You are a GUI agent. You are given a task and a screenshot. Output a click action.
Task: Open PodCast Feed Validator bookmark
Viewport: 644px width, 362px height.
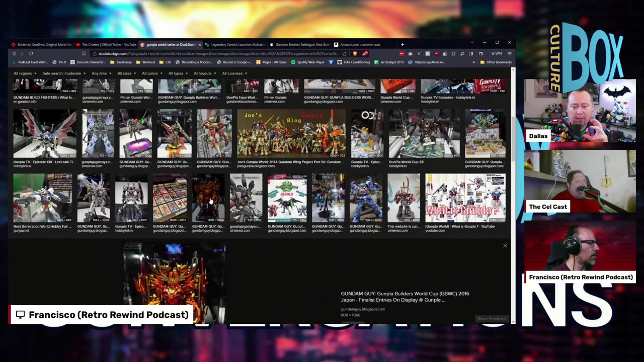tap(29, 62)
